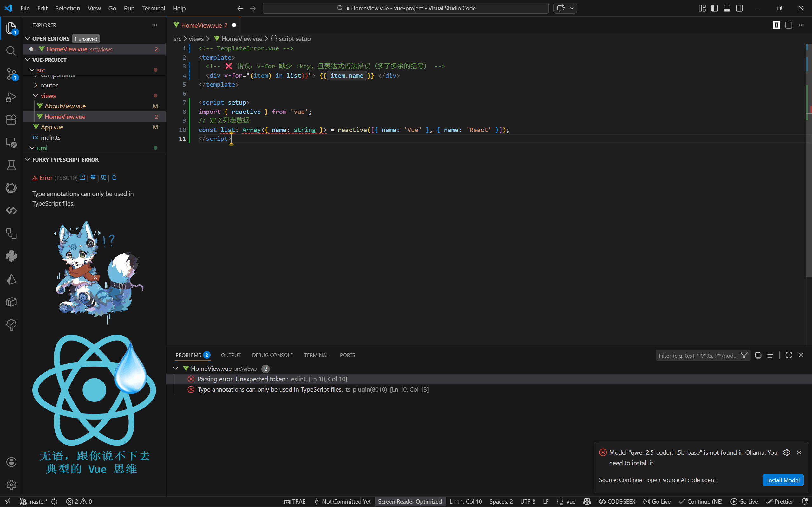
Task: Open the Extensions view
Action: click(x=11, y=119)
